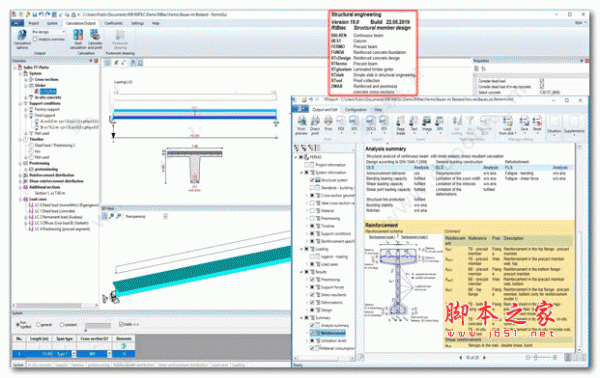Export report to RTF

point(384,124)
